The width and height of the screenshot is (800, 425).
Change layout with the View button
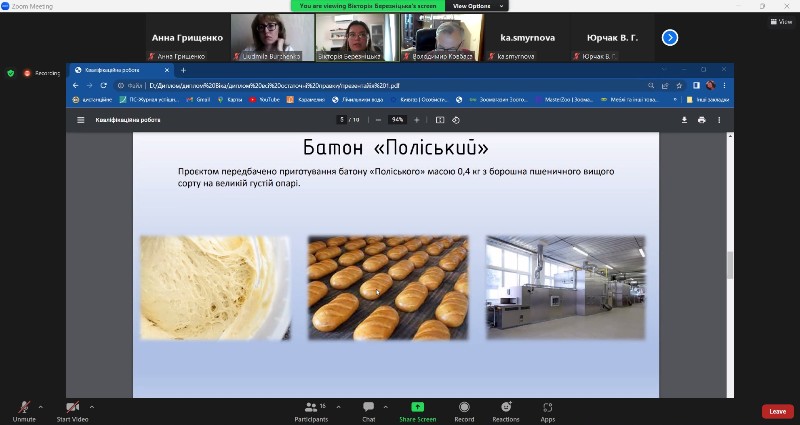[781, 21]
